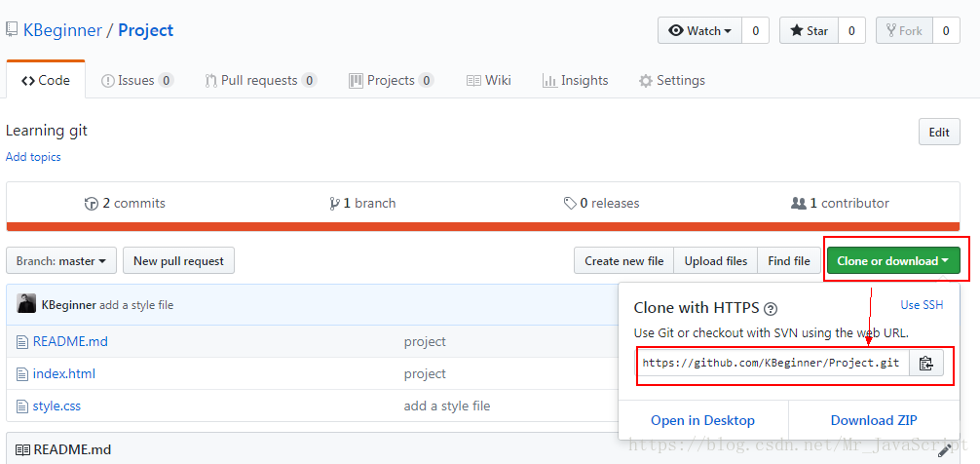Open the 'add a style file' commit message

coord(136,305)
